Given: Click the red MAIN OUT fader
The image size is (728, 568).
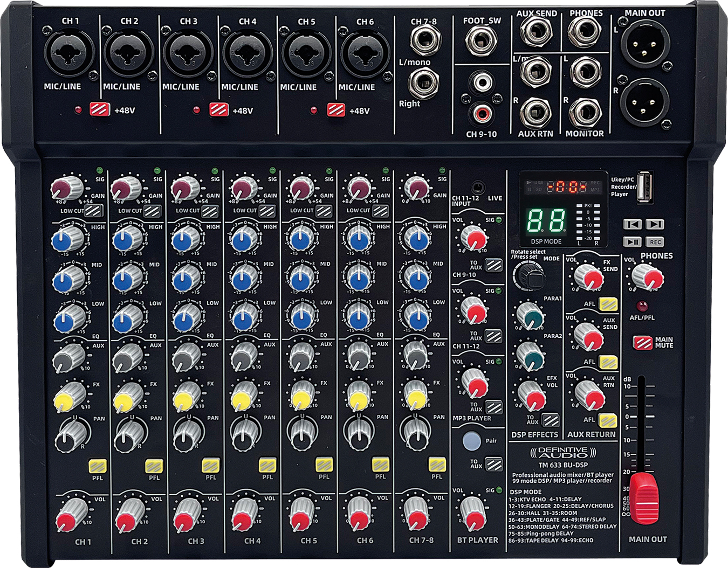Looking at the screenshot, I should click(644, 498).
